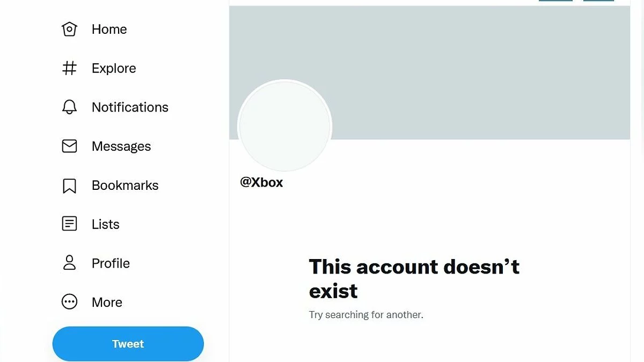Click the Explore hashtag icon
This screenshot has height=362, width=644.
(x=69, y=68)
